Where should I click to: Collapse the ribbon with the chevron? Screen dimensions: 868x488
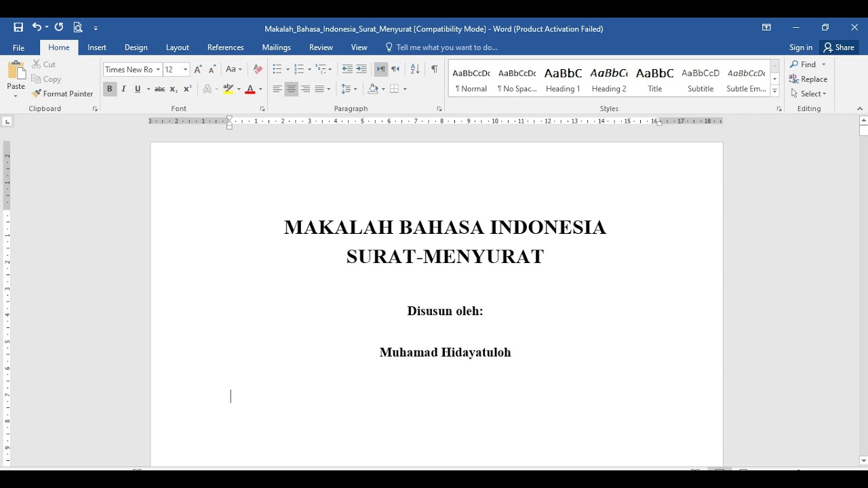tap(860, 109)
